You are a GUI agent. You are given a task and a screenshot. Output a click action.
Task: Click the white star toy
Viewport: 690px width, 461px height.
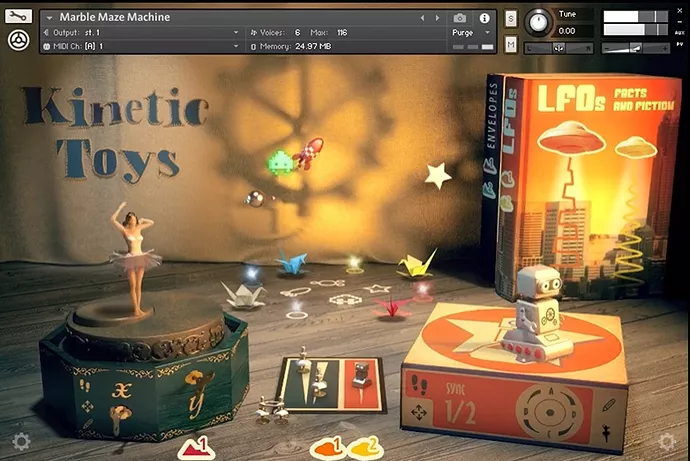[x=438, y=175]
